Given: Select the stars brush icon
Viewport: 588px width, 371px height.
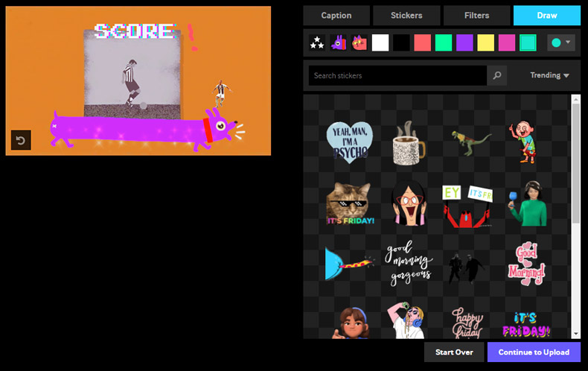Looking at the screenshot, I should (x=317, y=43).
